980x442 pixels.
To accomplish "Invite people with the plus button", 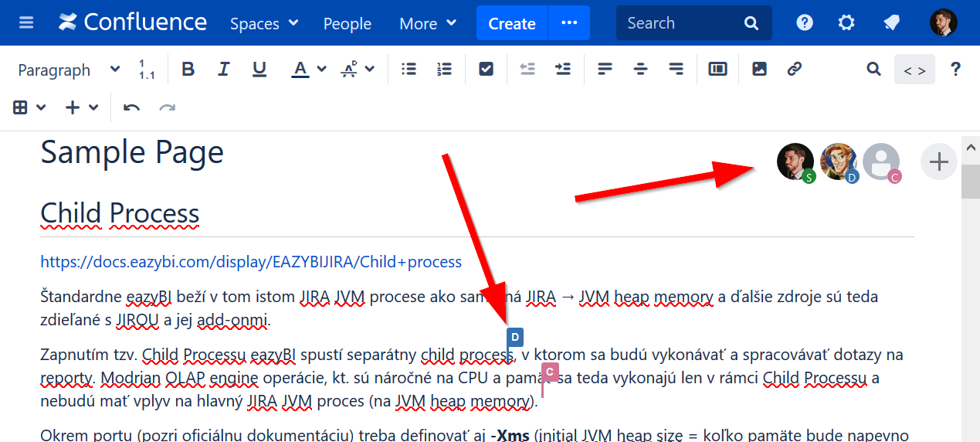I will point(939,161).
